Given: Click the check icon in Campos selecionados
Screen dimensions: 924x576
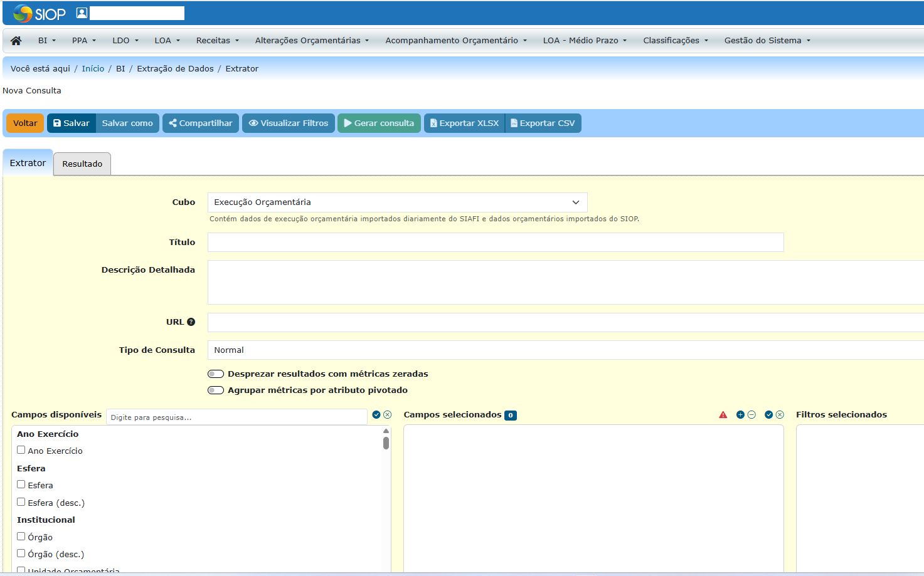Looking at the screenshot, I should [x=768, y=414].
